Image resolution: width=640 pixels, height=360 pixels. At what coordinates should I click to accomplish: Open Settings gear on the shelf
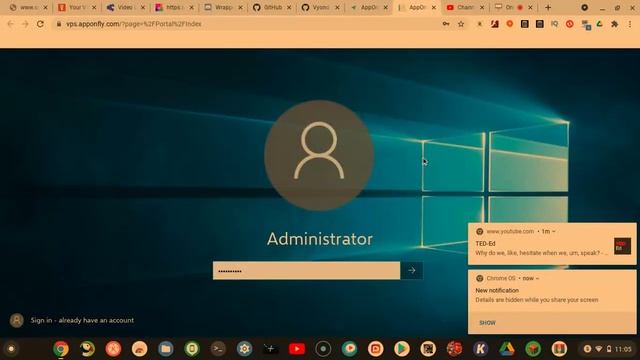(x=244, y=349)
